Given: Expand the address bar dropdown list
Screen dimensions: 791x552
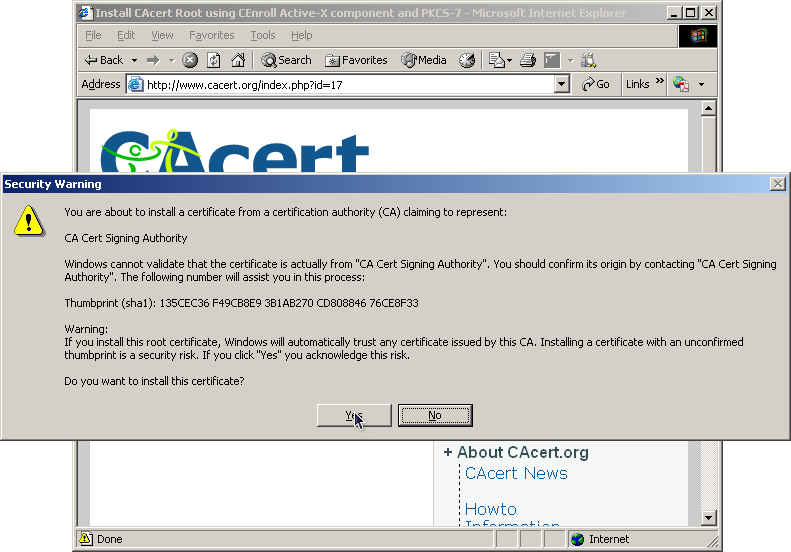Looking at the screenshot, I should [561, 85].
